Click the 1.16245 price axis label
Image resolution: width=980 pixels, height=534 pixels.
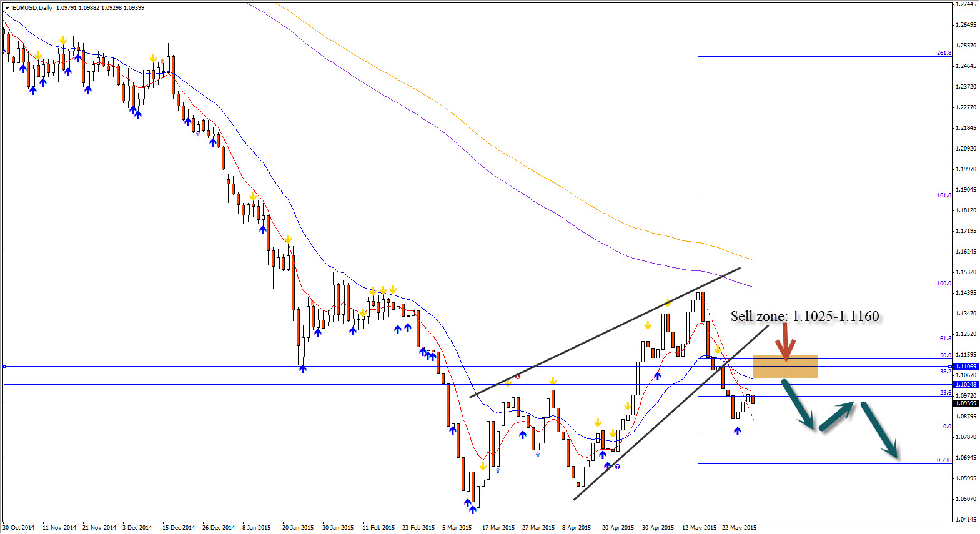coord(966,252)
